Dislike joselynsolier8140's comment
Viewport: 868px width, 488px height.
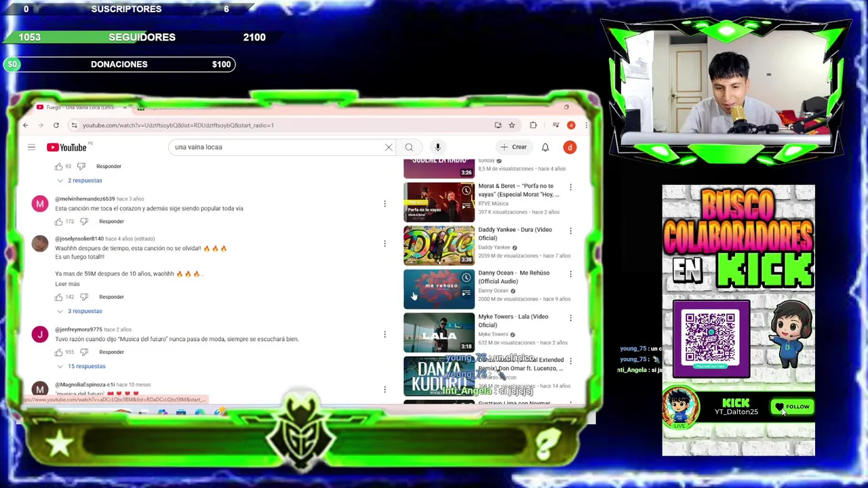(x=84, y=297)
